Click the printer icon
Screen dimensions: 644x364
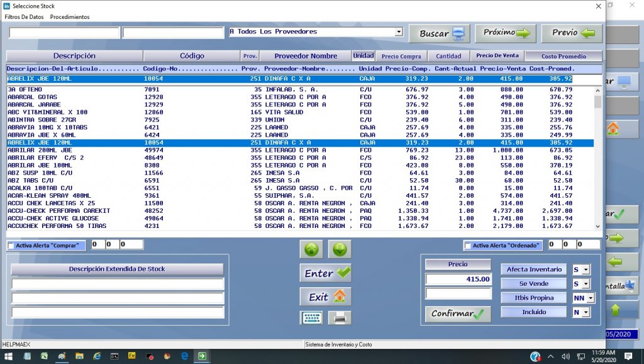(340, 318)
